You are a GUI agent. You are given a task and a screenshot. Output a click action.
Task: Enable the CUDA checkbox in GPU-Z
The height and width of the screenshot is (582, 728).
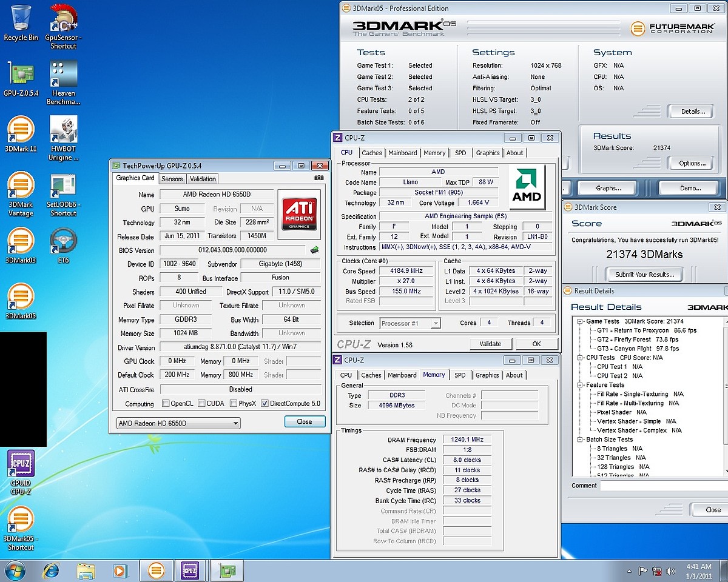coord(201,404)
